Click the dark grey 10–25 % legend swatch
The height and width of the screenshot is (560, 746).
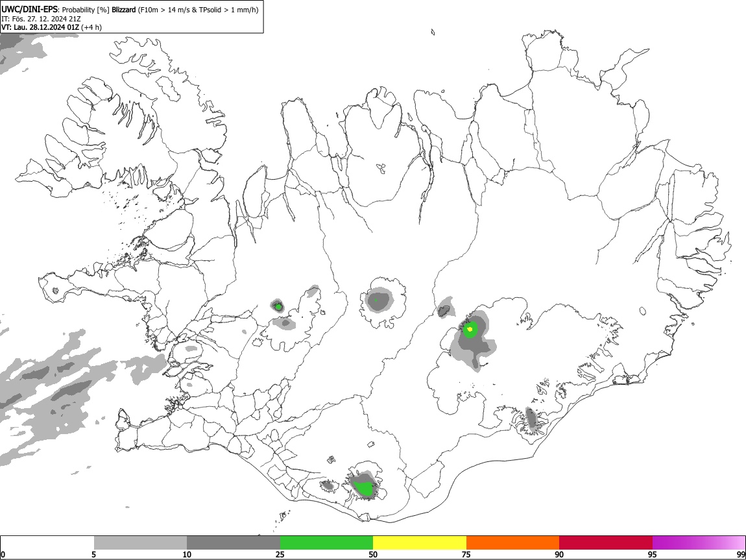(234, 543)
